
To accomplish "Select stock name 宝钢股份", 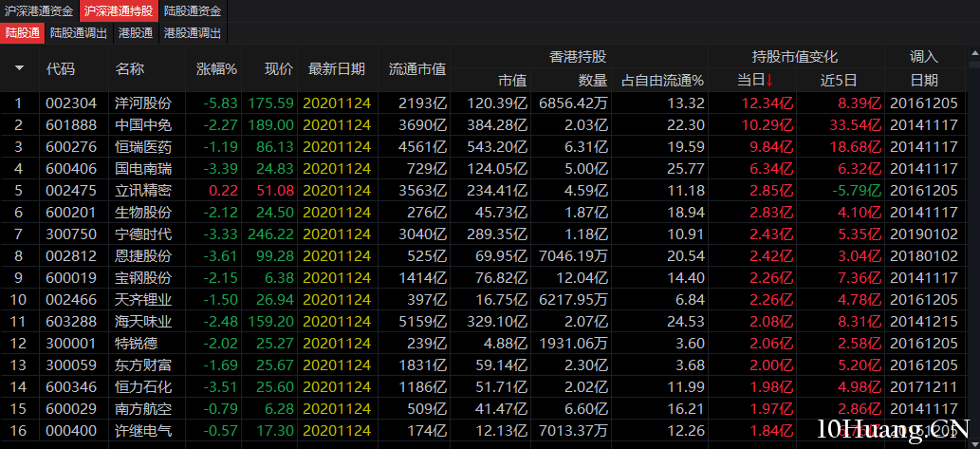I will [143, 277].
